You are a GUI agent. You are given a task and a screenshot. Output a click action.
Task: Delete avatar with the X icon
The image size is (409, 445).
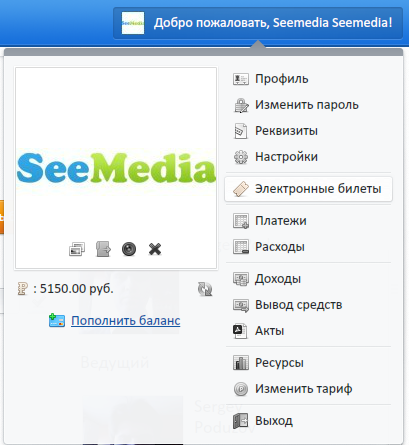tap(155, 249)
